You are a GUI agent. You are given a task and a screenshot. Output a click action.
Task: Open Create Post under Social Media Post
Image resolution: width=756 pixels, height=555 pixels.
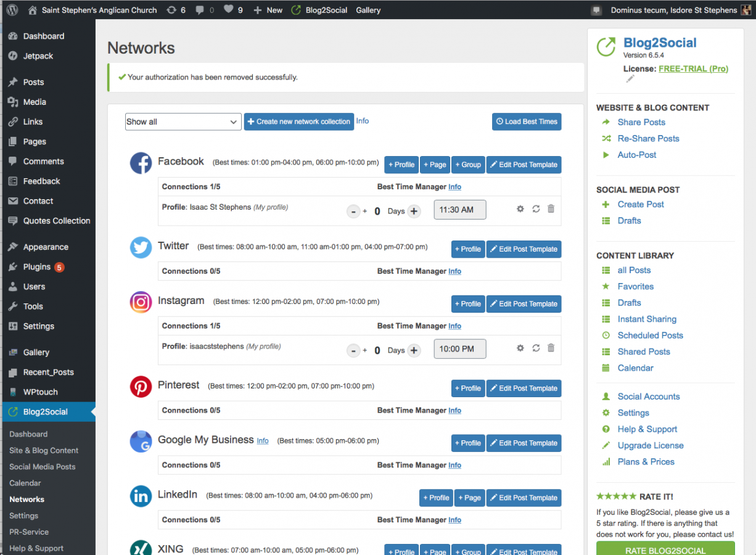[641, 204]
